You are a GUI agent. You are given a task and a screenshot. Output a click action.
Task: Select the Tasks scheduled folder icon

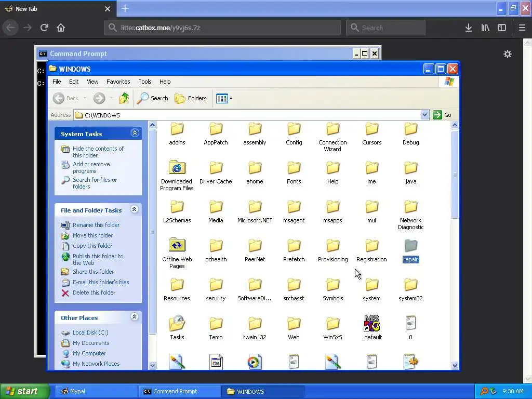177,323
